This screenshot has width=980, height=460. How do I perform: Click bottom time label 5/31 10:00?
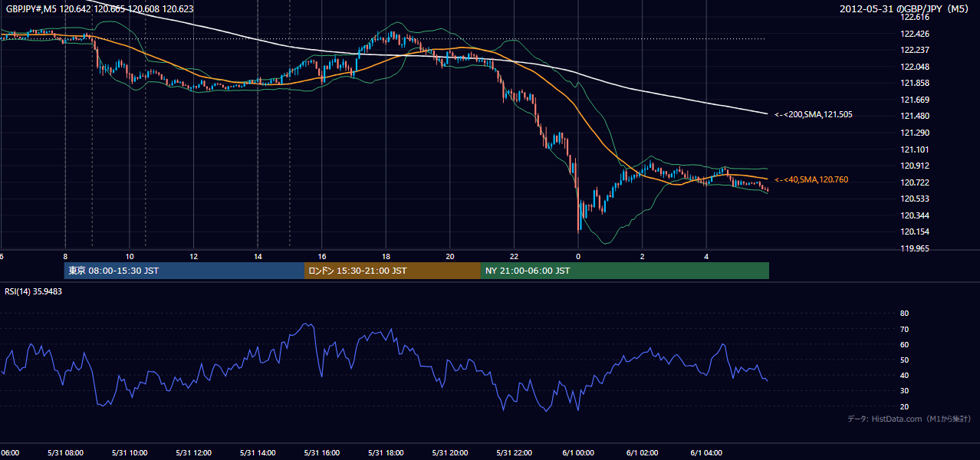point(130,453)
